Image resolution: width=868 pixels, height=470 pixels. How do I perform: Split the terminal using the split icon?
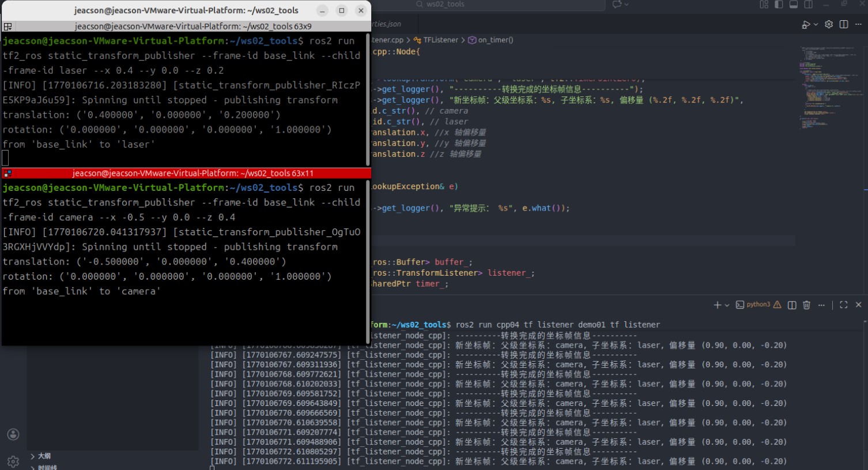coord(792,304)
